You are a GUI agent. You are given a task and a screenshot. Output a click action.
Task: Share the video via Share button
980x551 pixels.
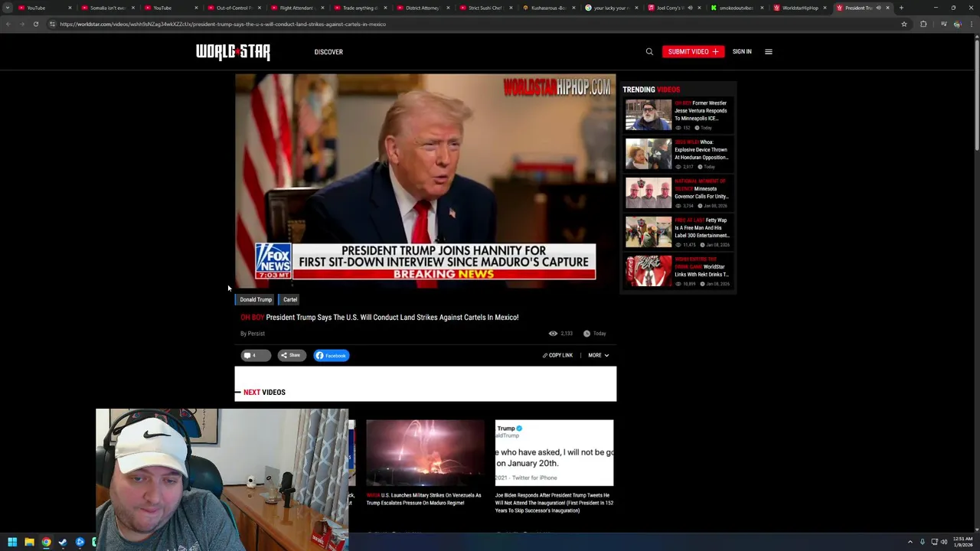(291, 355)
